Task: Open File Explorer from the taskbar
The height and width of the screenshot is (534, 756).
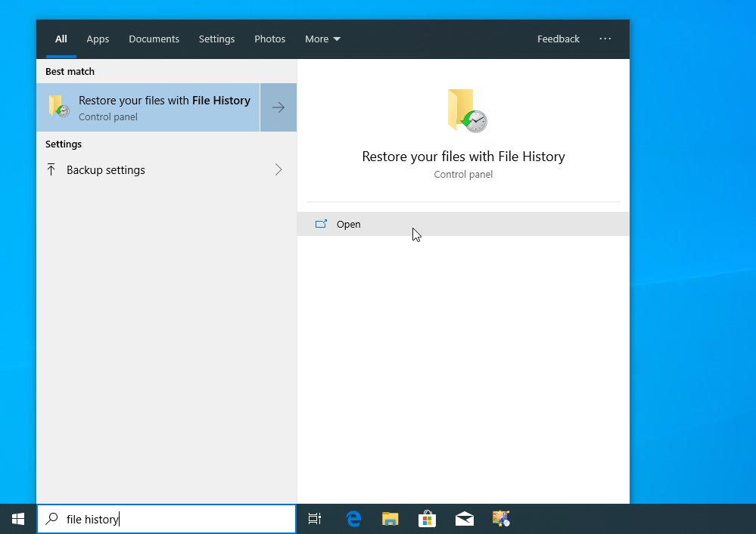Action: 390,519
